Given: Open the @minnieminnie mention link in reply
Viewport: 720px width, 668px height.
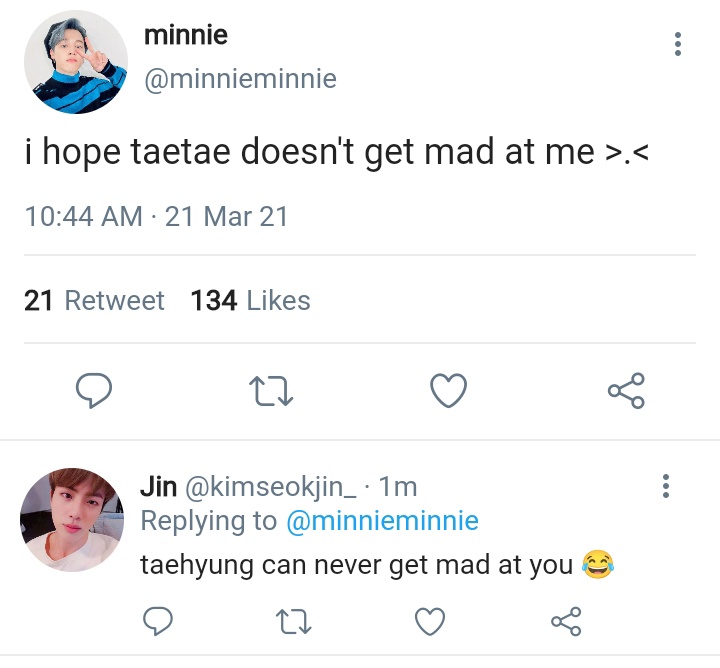Looking at the screenshot, I should 382,521.
